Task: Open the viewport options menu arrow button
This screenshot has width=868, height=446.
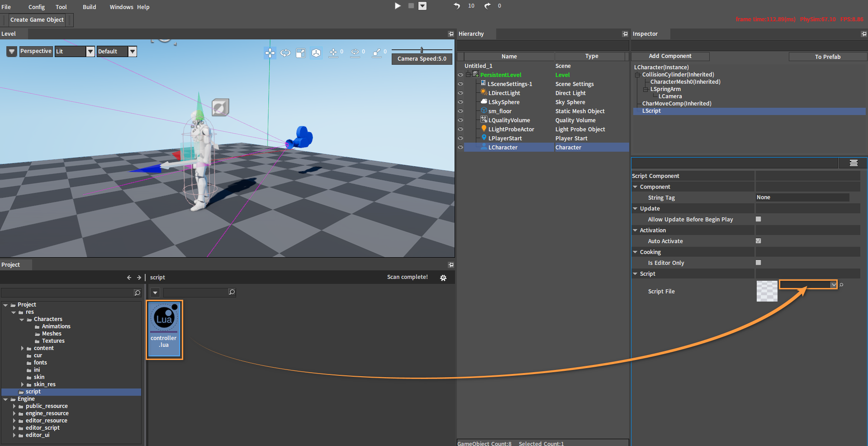Action: pyautogui.click(x=12, y=52)
